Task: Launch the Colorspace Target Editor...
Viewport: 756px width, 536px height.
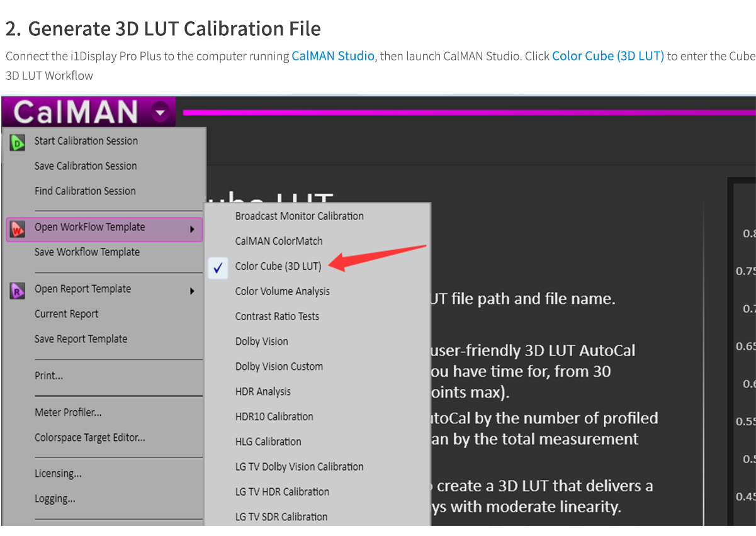Action: pos(90,438)
